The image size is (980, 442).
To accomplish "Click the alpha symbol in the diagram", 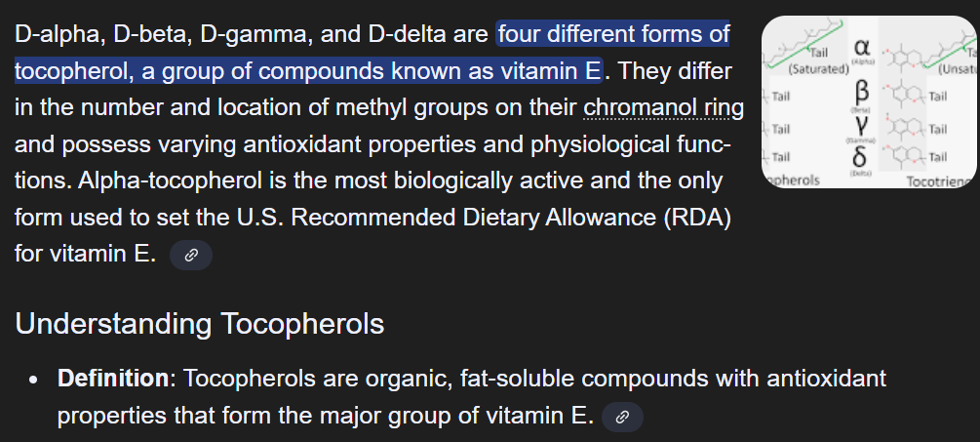I will click(861, 47).
